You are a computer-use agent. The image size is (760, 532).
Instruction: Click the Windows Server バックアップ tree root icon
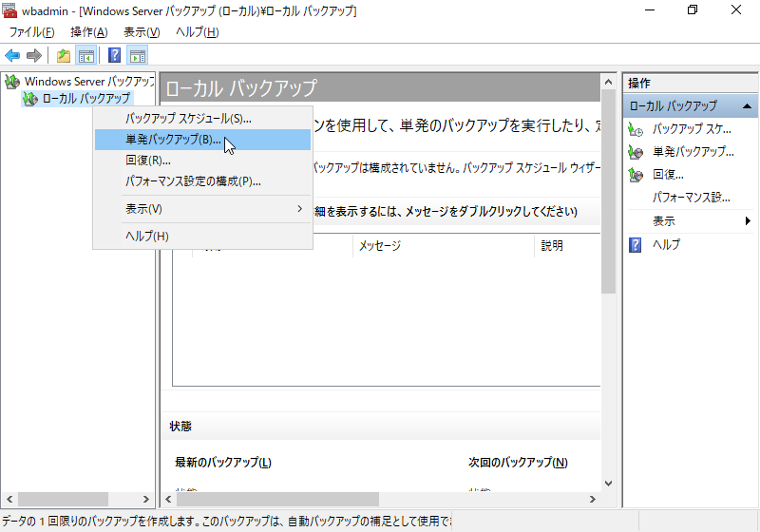tap(12, 82)
